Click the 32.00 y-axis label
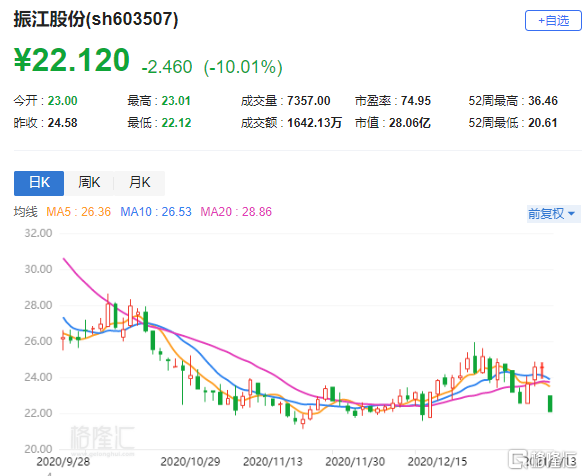 click(x=38, y=233)
